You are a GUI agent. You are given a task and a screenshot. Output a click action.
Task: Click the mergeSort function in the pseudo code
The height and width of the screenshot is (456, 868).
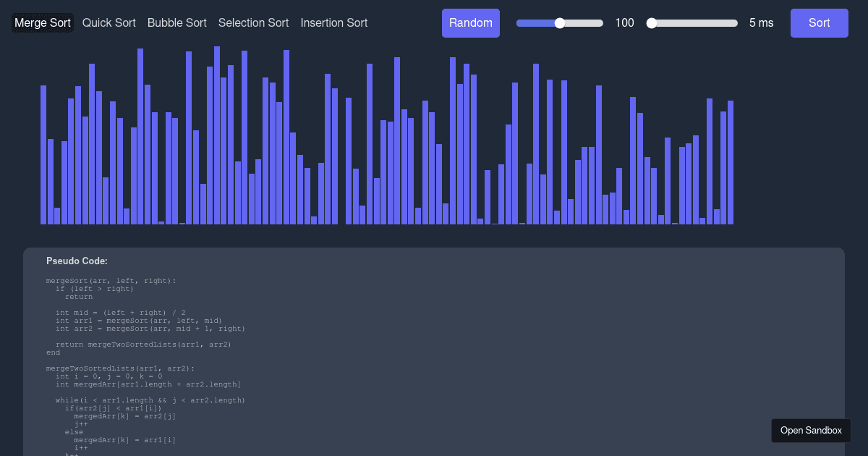tap(109, 281)
